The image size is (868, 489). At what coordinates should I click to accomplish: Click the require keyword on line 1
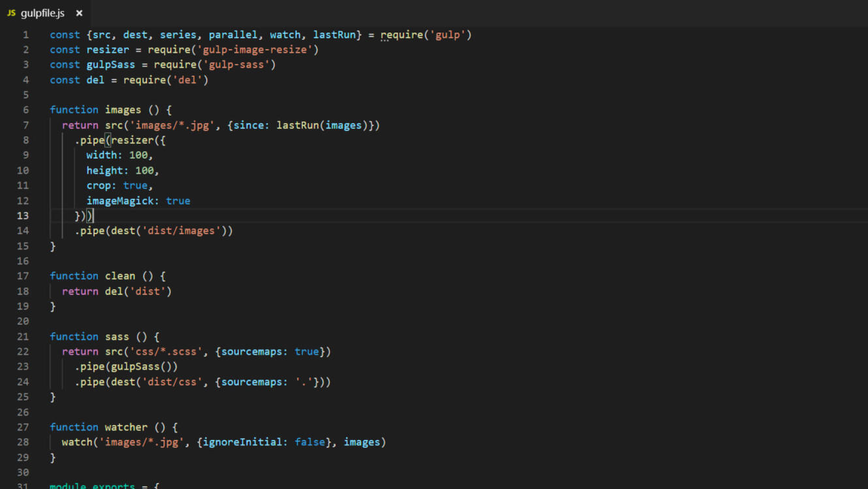point(402,35)
